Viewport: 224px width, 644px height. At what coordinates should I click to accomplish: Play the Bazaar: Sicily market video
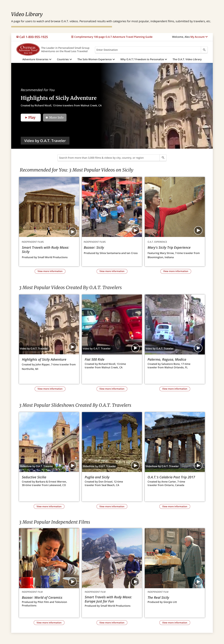[135, 230]
